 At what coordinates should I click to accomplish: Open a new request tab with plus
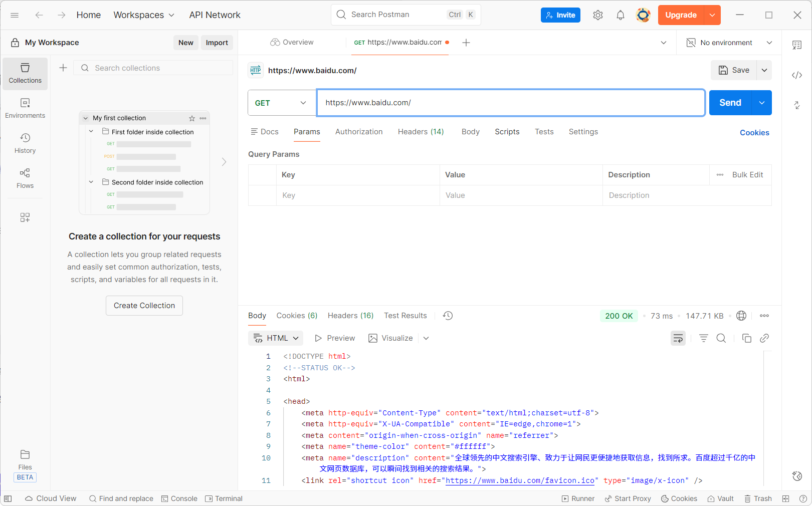click(x=466, y=43)
